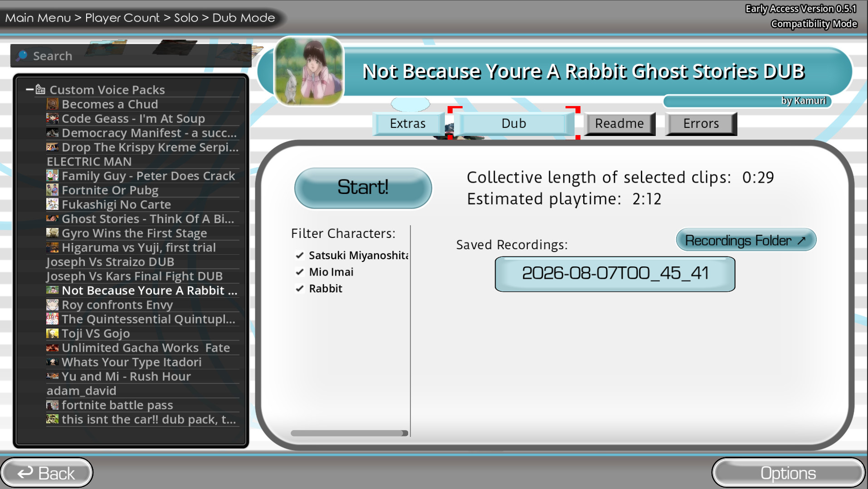The width and height of the screenshot is (868, 489).
Task: Open the Options menu
Action: tap(788, 473)
